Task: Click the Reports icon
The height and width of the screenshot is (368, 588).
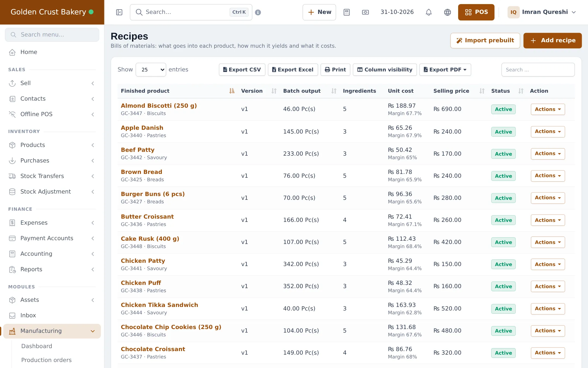Action: pyautogui.click(x=12, y=269)
